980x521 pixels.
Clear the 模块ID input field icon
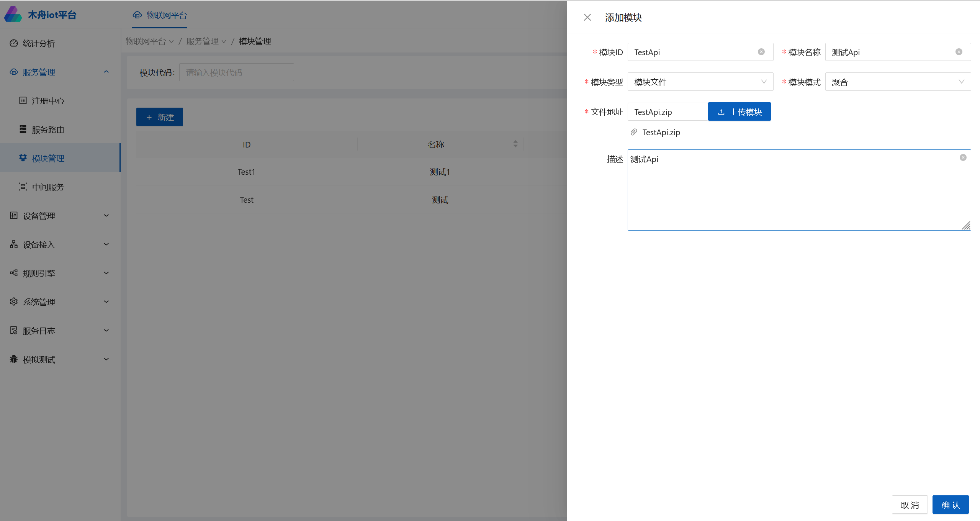[x=761, y=52]
